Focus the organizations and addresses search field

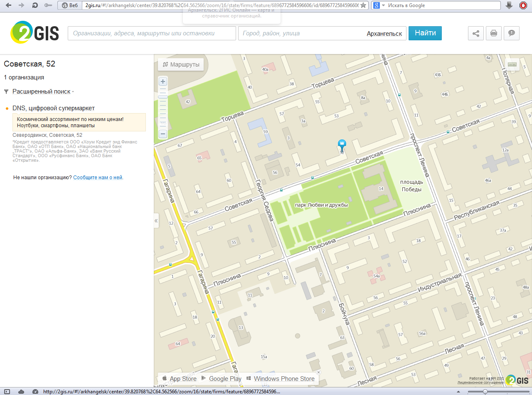click(152, 33)
